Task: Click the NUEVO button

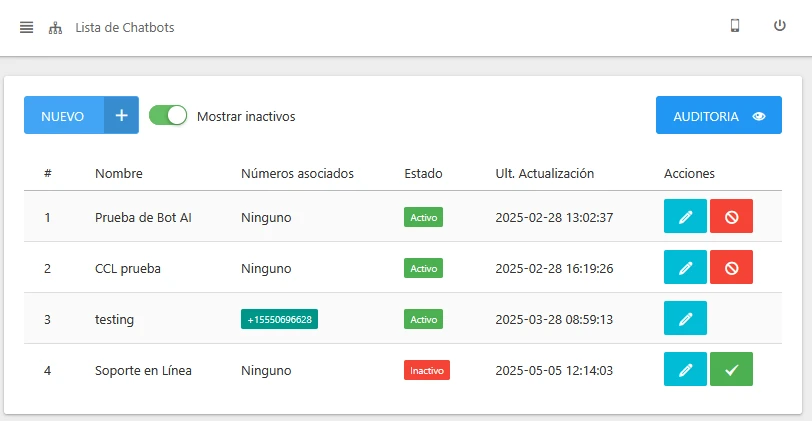Action: 81,115
